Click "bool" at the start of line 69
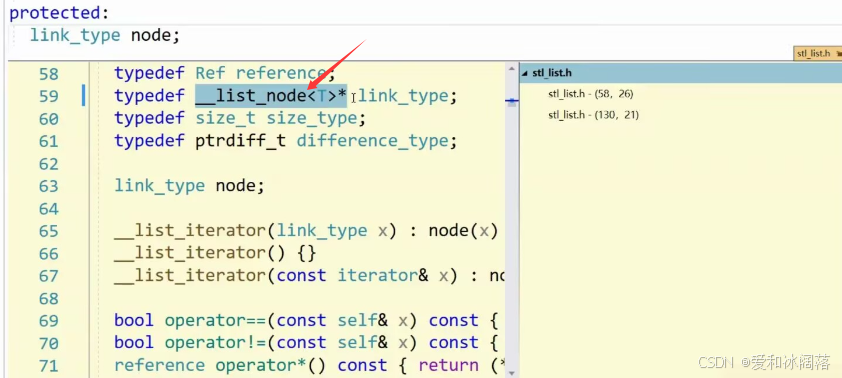842x378 pixels. click(134, 321)
